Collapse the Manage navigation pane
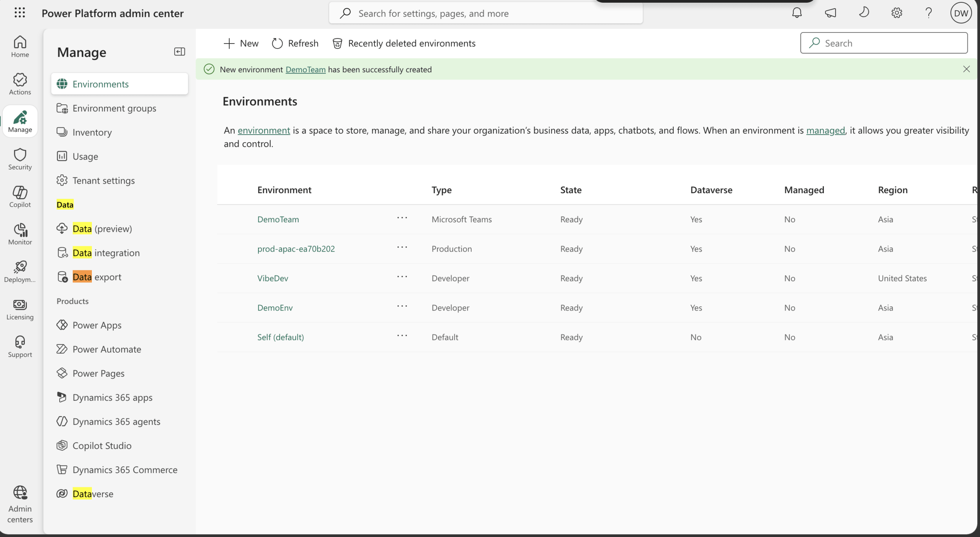980x537 pixels. 180,52
